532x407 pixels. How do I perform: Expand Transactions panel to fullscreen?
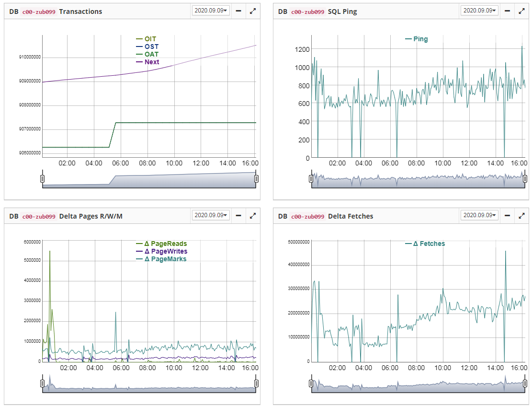point(253,11)
